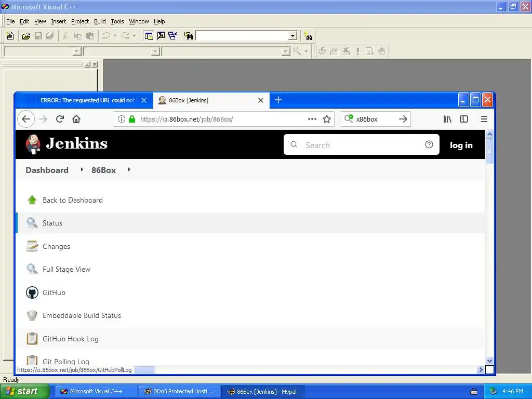Image resolution: width=532 pixels, height=399 pixels.
Task: Click the Go debug icon in Build minibar
Action: 369,51
